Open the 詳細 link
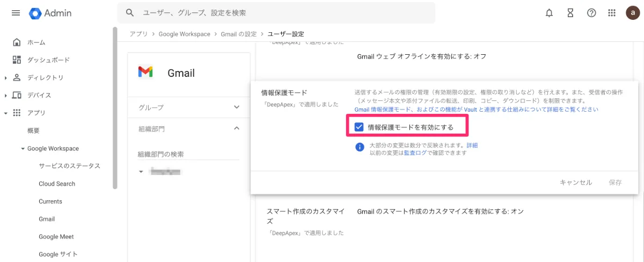The image size is (644, 262). click(x=472, y=145)
